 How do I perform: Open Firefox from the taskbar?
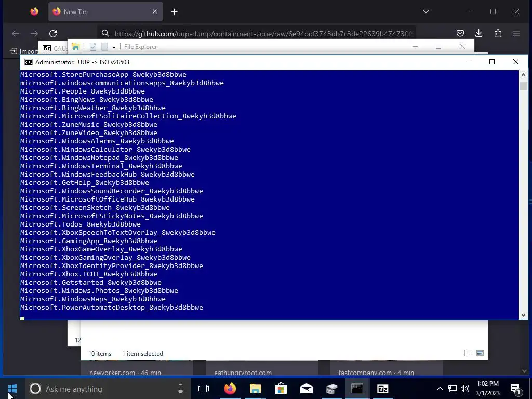[230, 389]
